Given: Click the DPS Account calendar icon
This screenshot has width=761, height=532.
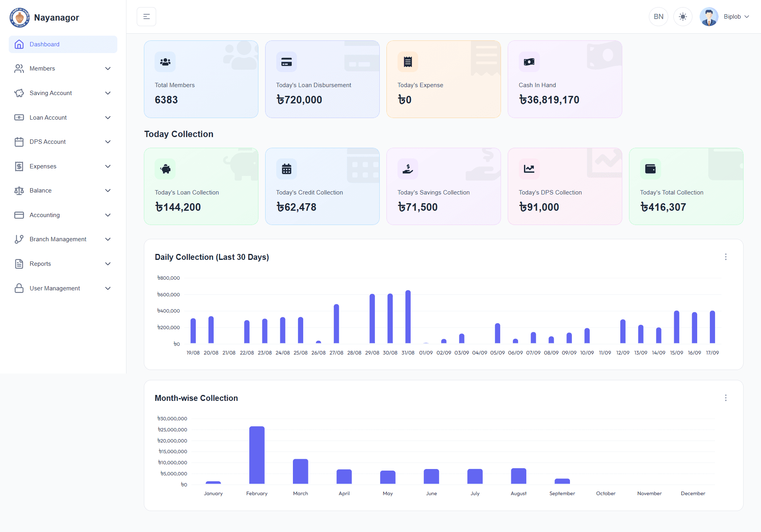Looking at the screenshot, I should 19,142.
